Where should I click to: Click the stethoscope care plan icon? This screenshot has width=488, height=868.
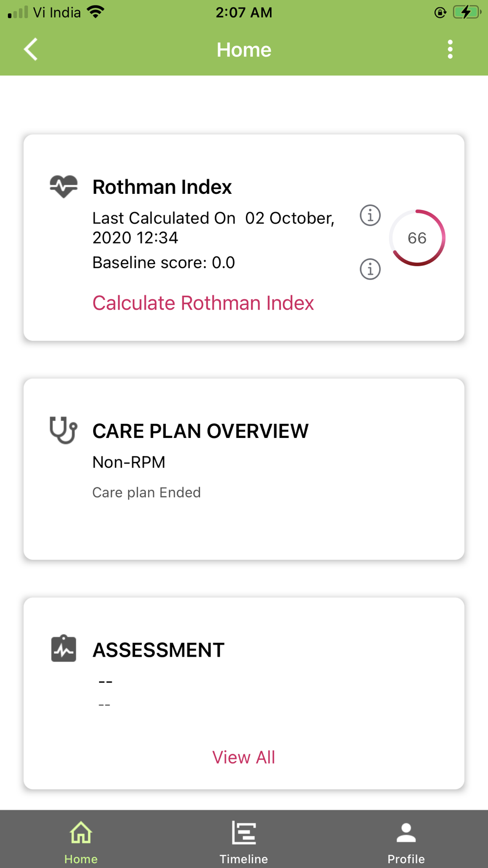(x=63, y=430)
